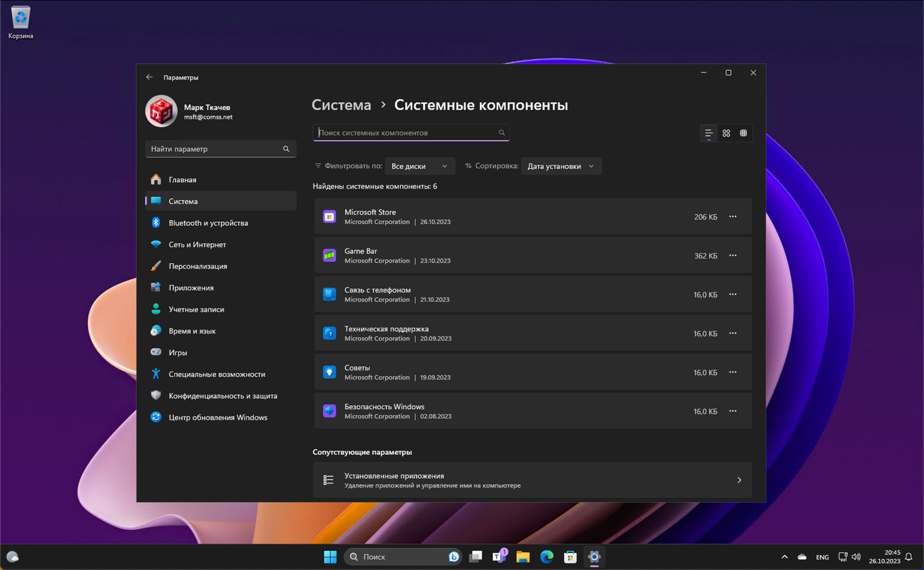The image size is (924, 570).
Task: Open File Explorer from the taskbar
Action: 523,557
